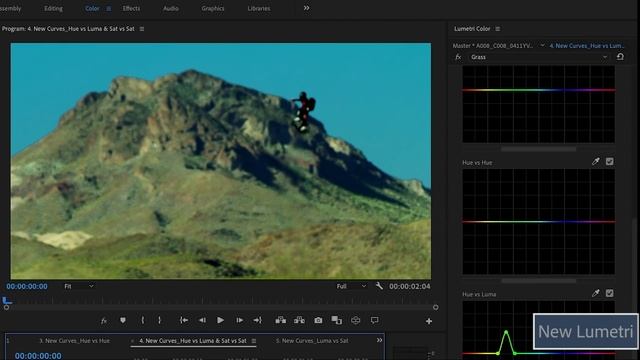Click the zoom scroll bar end handle

(x=436, y=307)
